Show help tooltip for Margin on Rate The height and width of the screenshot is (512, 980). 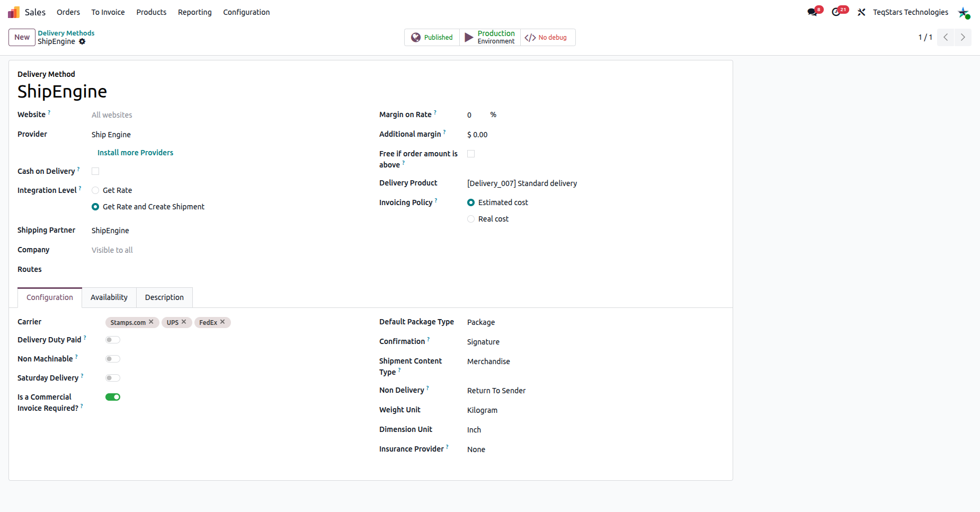(435, 112)
